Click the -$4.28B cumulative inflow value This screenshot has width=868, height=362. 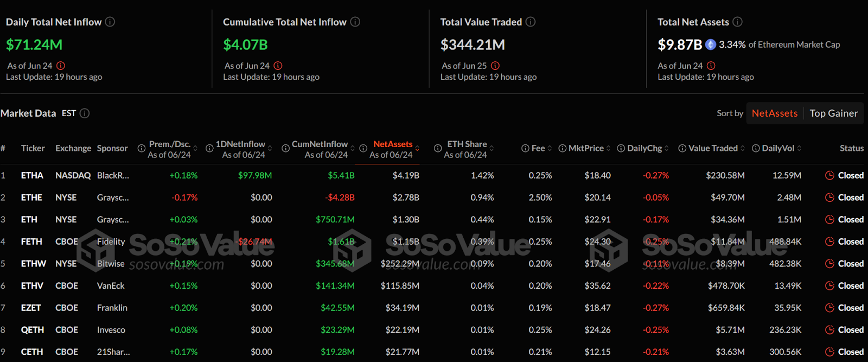340,198
